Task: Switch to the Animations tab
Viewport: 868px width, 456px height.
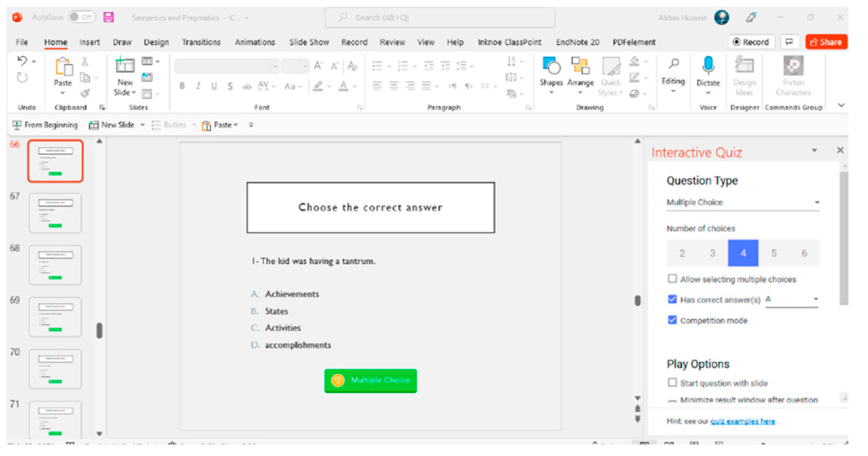Action: click(255, 42)
